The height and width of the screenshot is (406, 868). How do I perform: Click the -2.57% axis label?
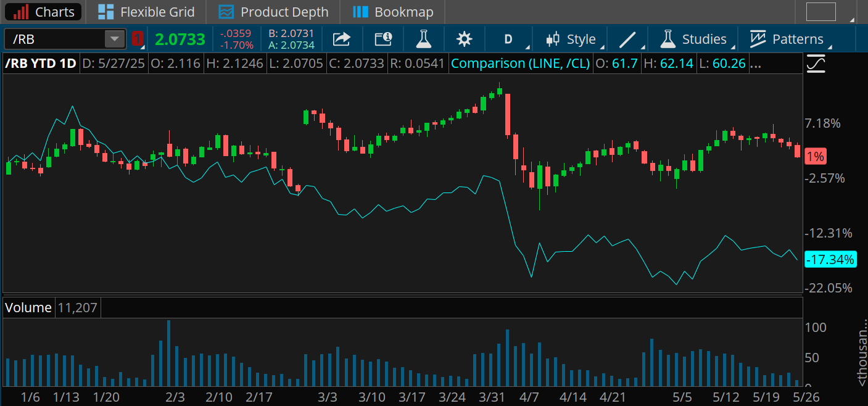point(824,178)
